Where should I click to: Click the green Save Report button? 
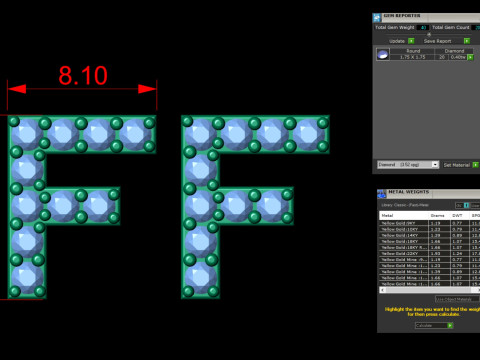click(x=467, y=41)
